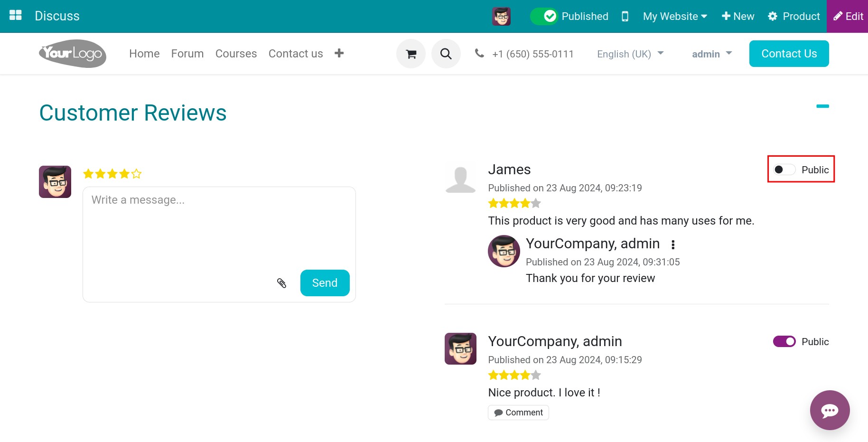Image resolution: width=868 pixels, height=442 pixels.
Task: Open the website search magnifier icon
Action: [x=446, y=54]
